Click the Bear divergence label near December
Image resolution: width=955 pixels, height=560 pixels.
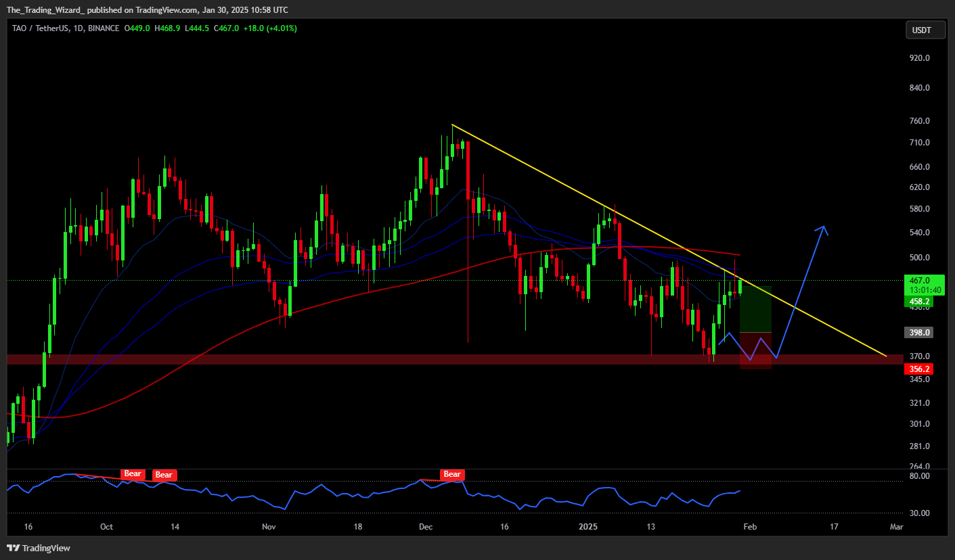(x=451, y=475)
